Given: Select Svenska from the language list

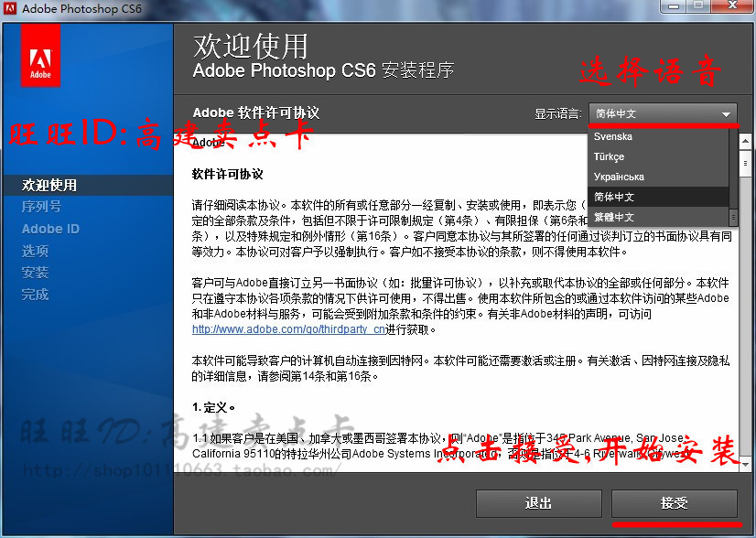Looking at the screenshot, I should pos(658,136).
